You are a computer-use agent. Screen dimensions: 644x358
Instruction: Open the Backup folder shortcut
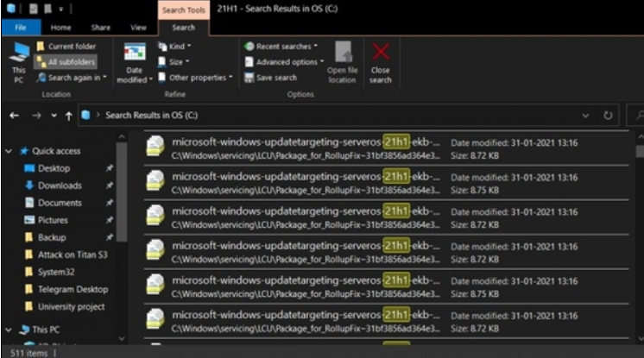[x=52, y=237]
